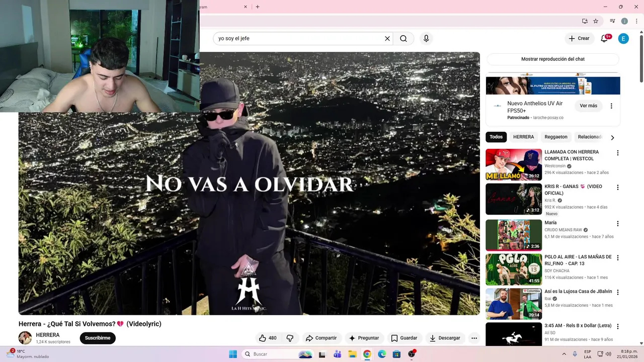Image resolution: width=644 pixels, height=362 pixels.
Task: Open Lujosa Casa de JBalvin thumbnail
Action: click(514, 304)
